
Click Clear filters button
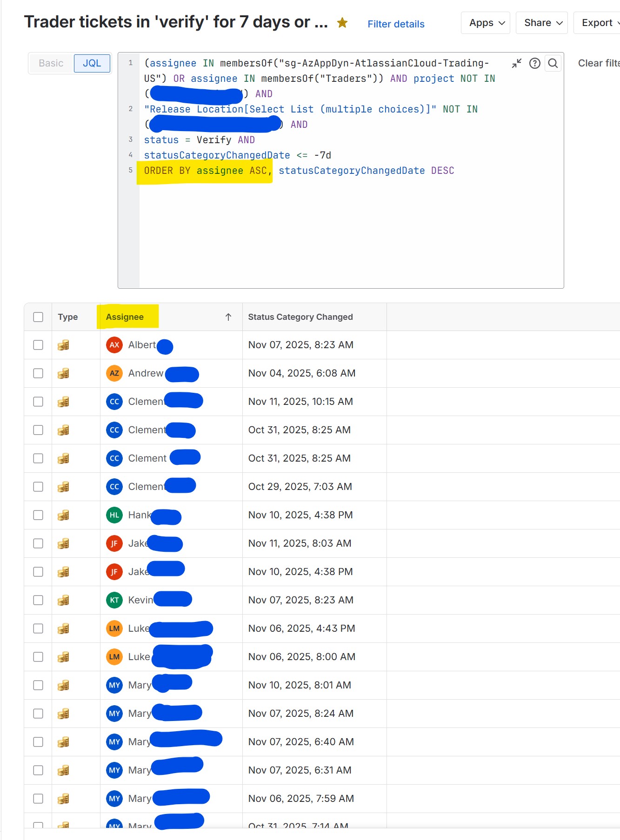[599, 63]
